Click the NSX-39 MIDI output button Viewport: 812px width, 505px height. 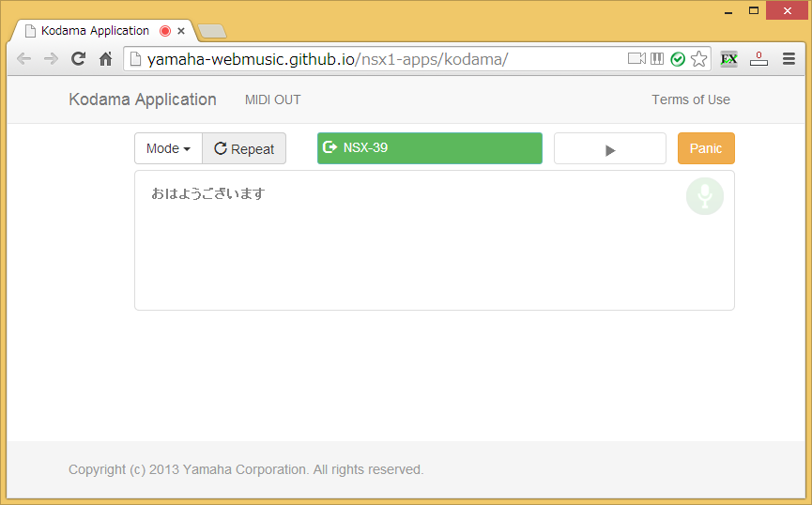coord(430,148)
